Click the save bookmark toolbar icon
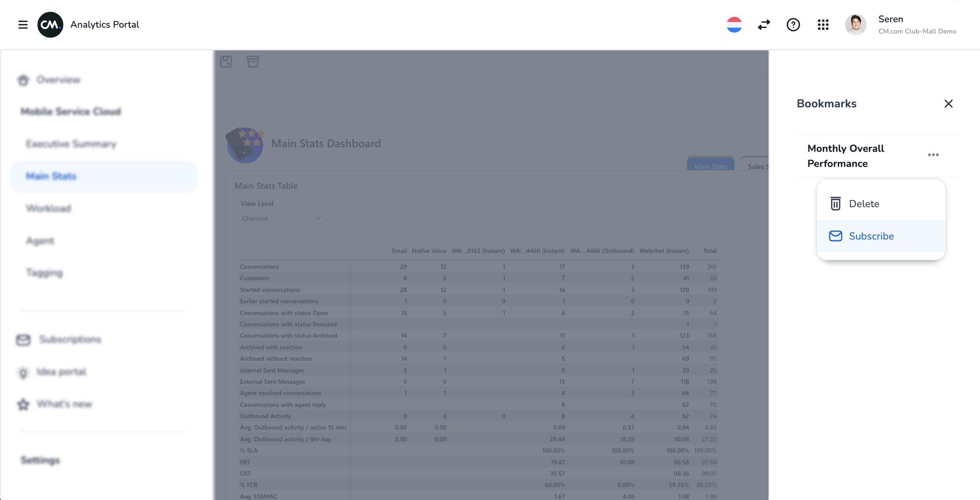The image size is (980, 500). click(226, 62)
